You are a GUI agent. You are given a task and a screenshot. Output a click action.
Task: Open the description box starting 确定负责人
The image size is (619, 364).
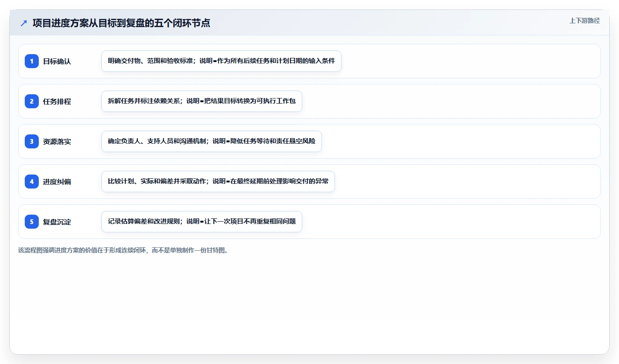pos(212,141)
